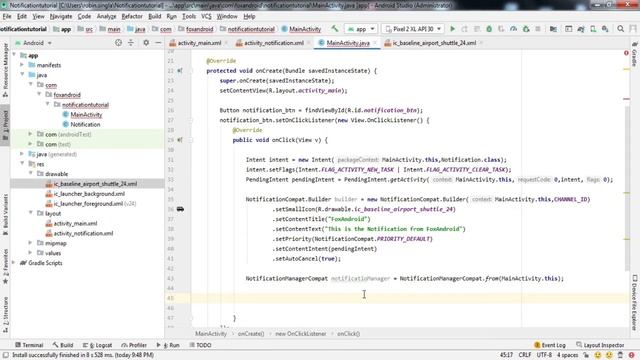Open the Logcat tool window
The image size is (640, 360).
click(x=98, y=345)
